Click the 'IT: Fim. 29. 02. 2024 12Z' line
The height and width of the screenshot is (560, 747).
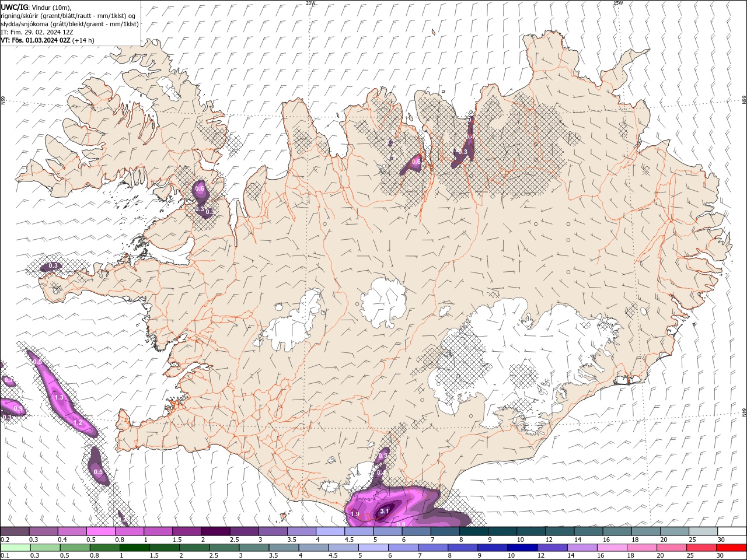click(37, 32)
